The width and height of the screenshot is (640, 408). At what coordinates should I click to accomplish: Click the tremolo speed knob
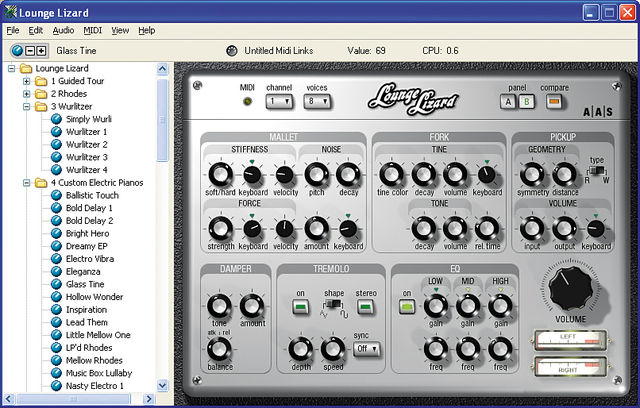click(333, 349)
